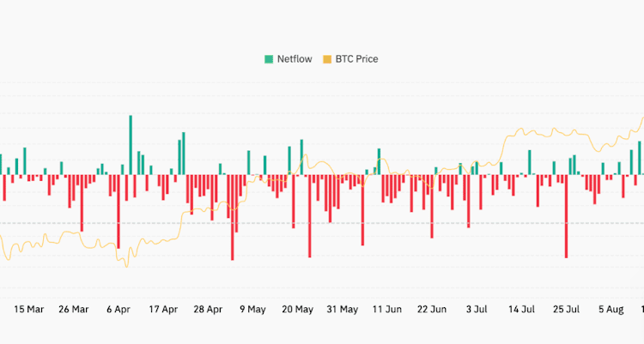
Task: Click the 11 Jun axis label
Action: [x=387, y=309]
